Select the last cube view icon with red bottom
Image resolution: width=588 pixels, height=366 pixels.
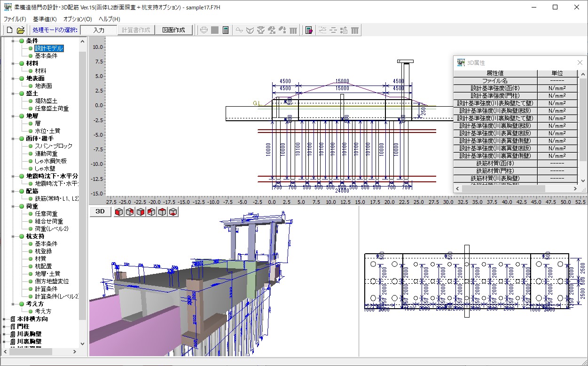pyautogui.click(x=173, y=211)
